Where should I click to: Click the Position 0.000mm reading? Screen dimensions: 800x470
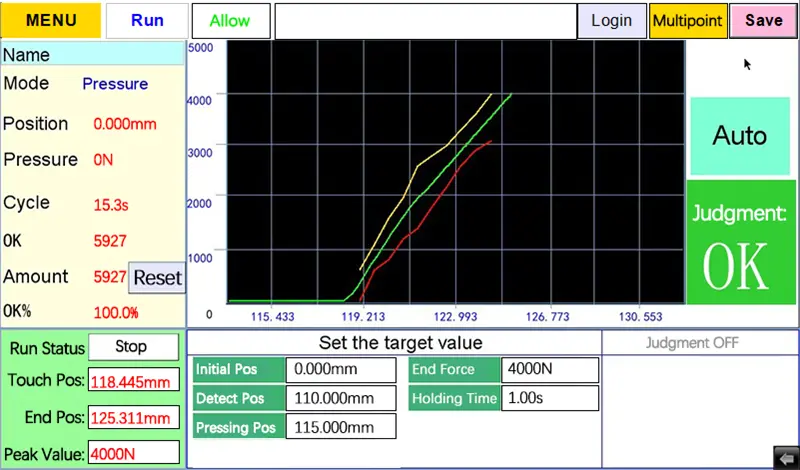tap(125, 125)
